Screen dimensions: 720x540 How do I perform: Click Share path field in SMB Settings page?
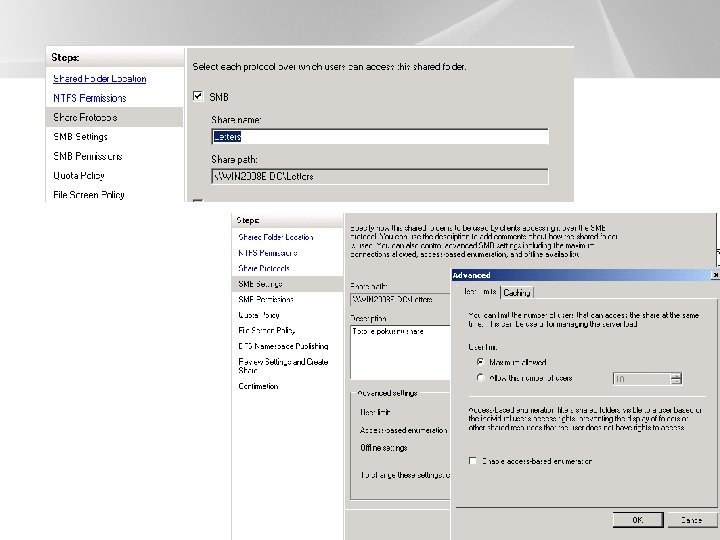(400, 299)
